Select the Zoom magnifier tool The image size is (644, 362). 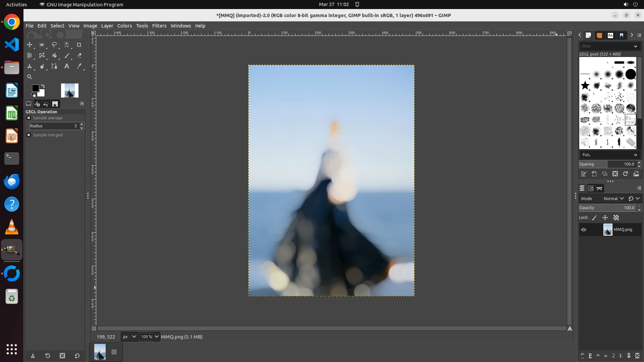[30, 77]
